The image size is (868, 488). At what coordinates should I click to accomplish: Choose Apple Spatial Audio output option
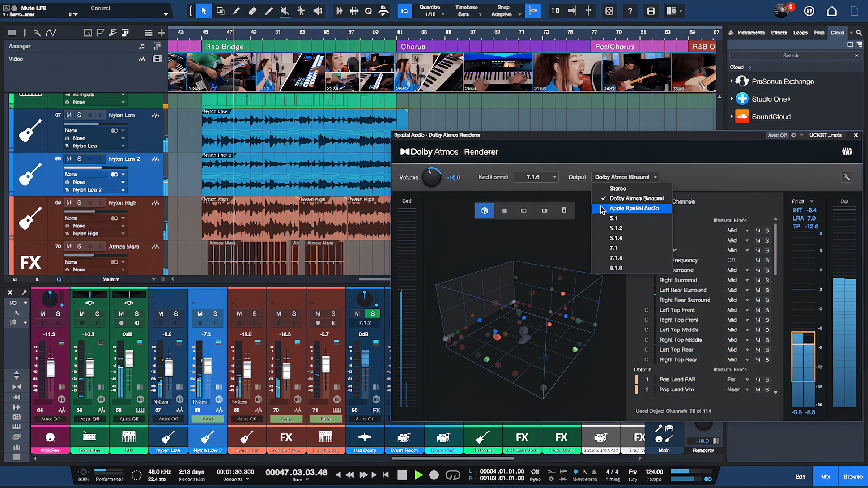click(634, 208)
